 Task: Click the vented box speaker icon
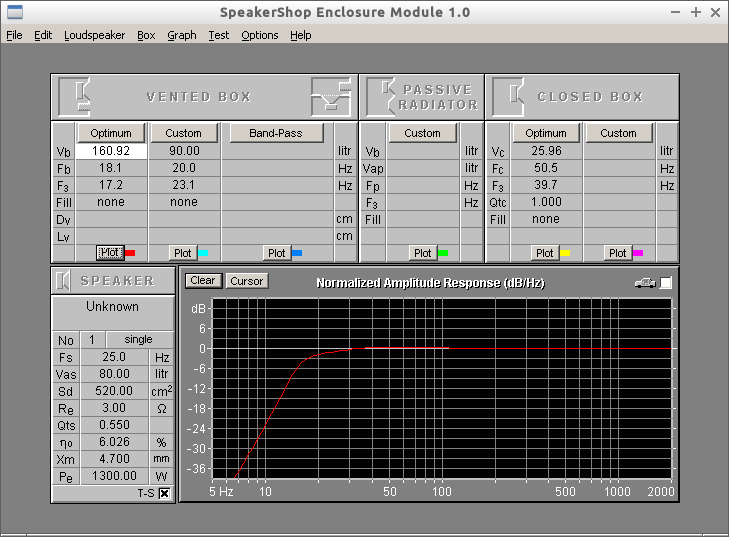(75, 96)
